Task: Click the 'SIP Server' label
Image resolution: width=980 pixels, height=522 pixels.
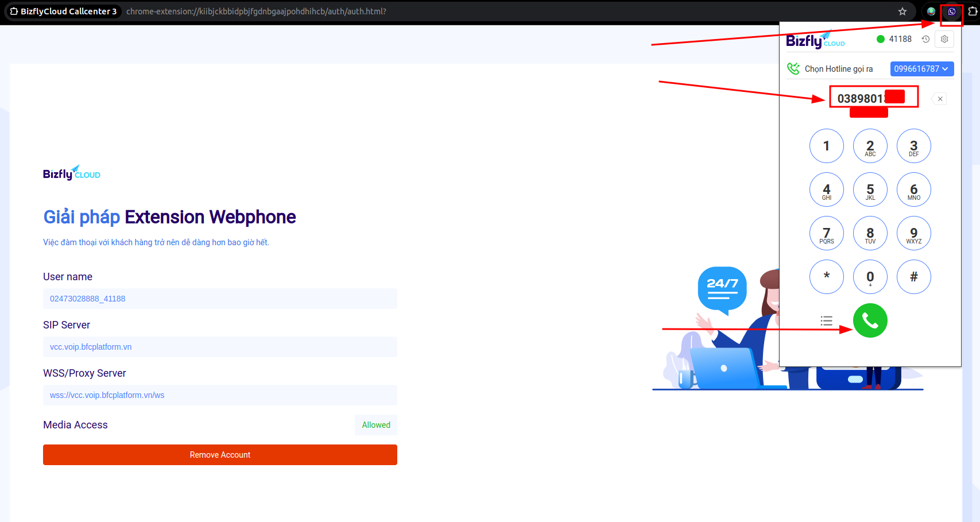Action: click(x=67, y=325)
